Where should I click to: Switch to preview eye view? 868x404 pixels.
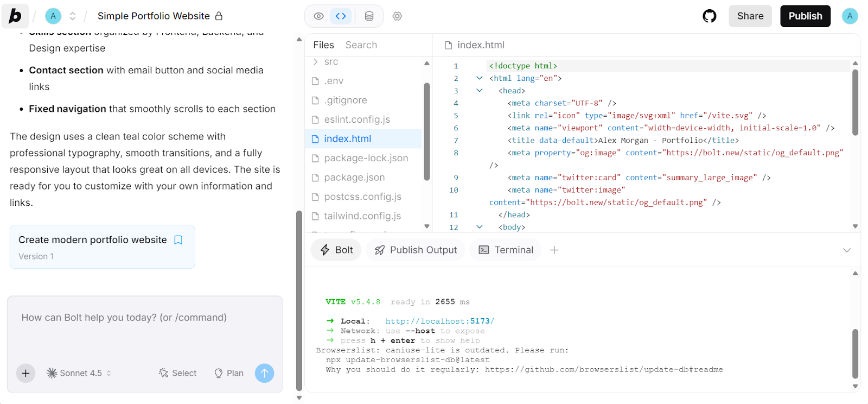319,16
